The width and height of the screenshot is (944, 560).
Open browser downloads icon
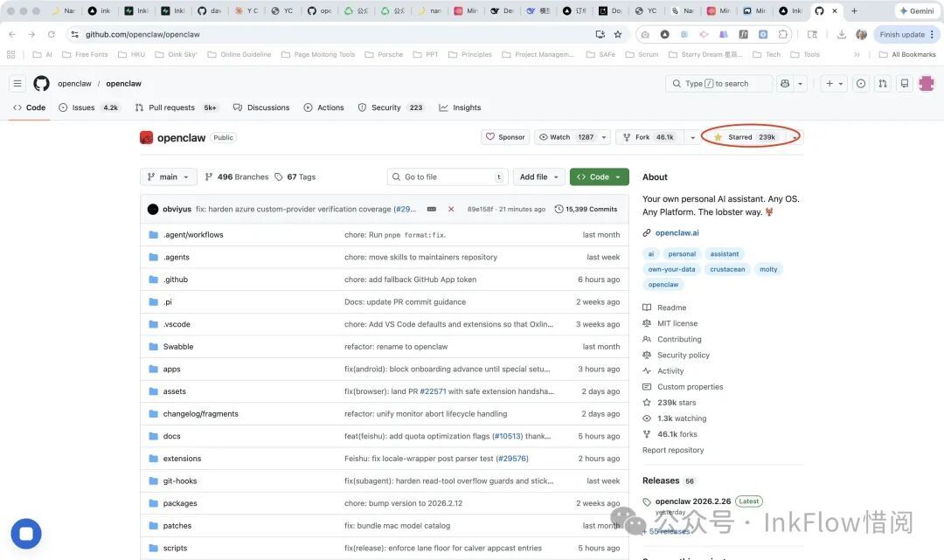(841, 34)
